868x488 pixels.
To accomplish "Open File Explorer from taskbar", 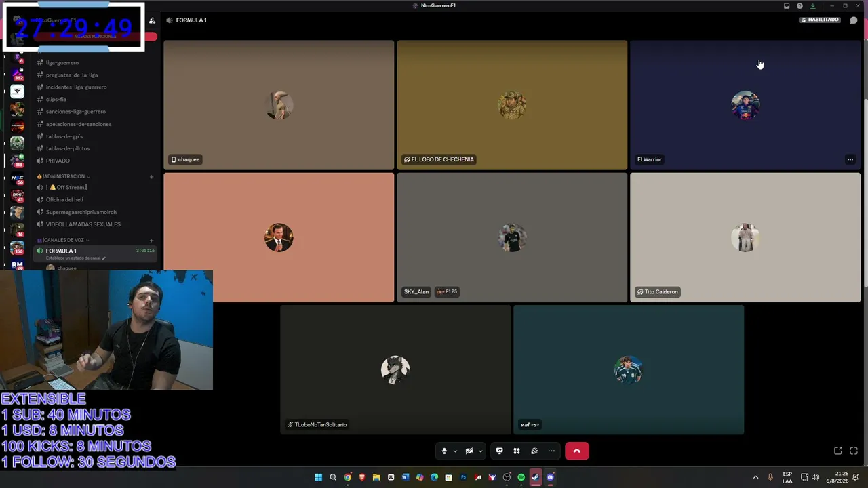I will (376, 477).
